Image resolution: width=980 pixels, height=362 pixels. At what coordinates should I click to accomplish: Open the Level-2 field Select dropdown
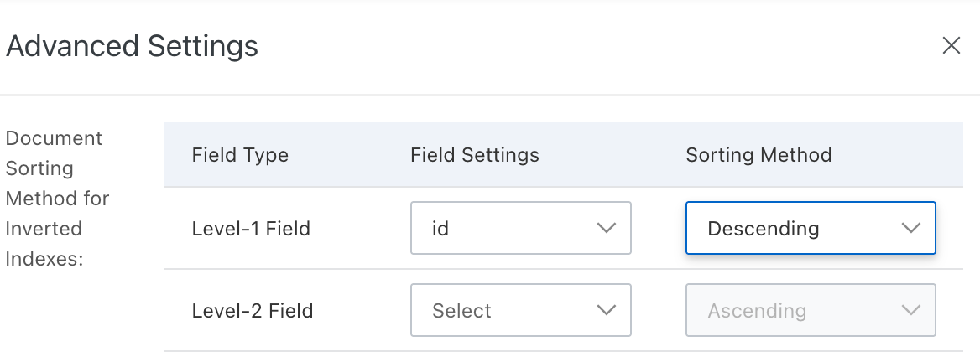click(520, 311)
